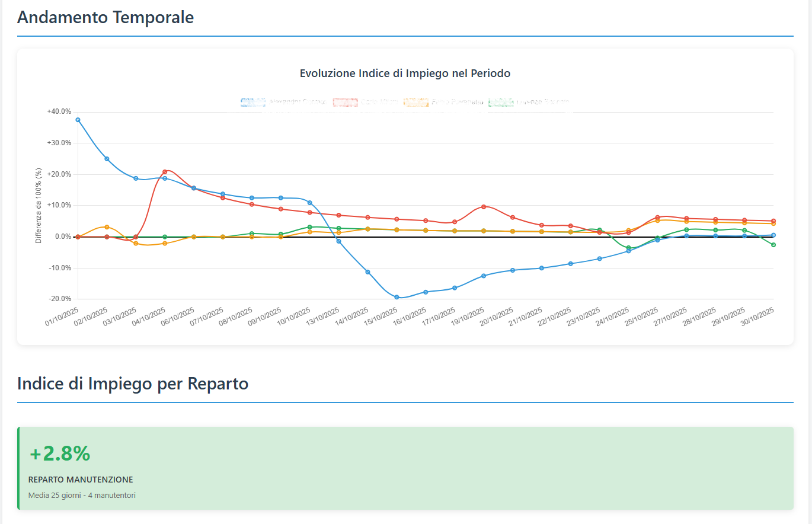
Task: Click the blue data point on 01/10/2025
Action: pos(78,120)
